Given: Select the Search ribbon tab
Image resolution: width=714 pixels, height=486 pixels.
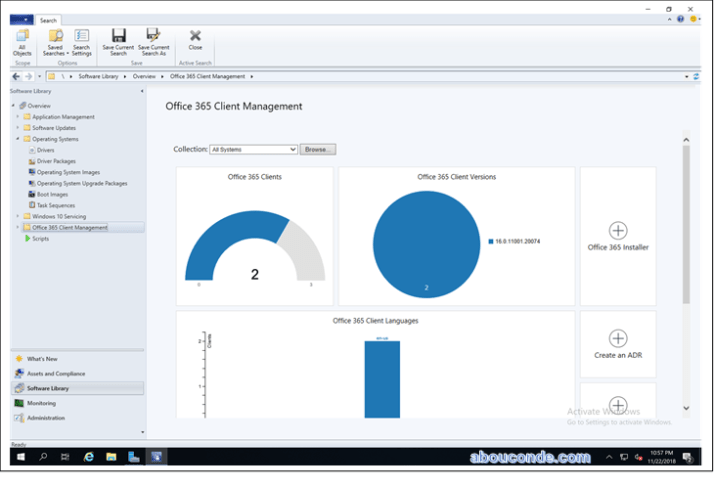Looking at the screenshot, I should click(48, 20).
